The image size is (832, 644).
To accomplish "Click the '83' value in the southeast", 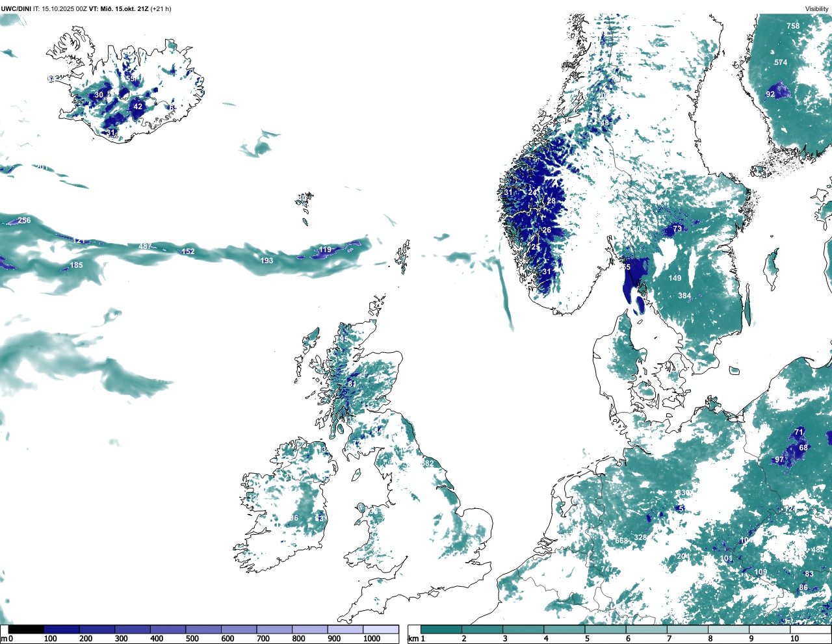I will 809,574.
